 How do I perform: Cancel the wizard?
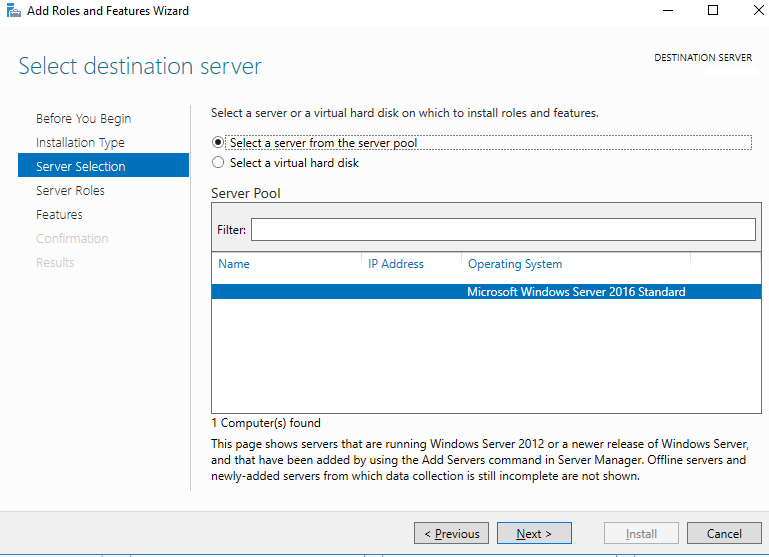(x=724, y=533)
